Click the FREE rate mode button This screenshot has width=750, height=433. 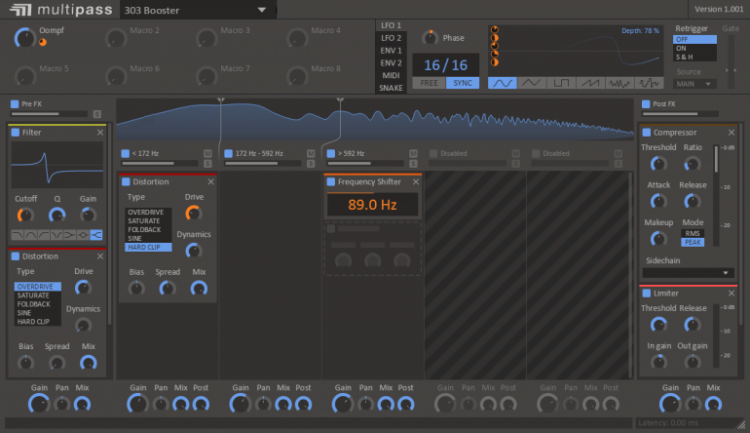click(x=428, y=83)
